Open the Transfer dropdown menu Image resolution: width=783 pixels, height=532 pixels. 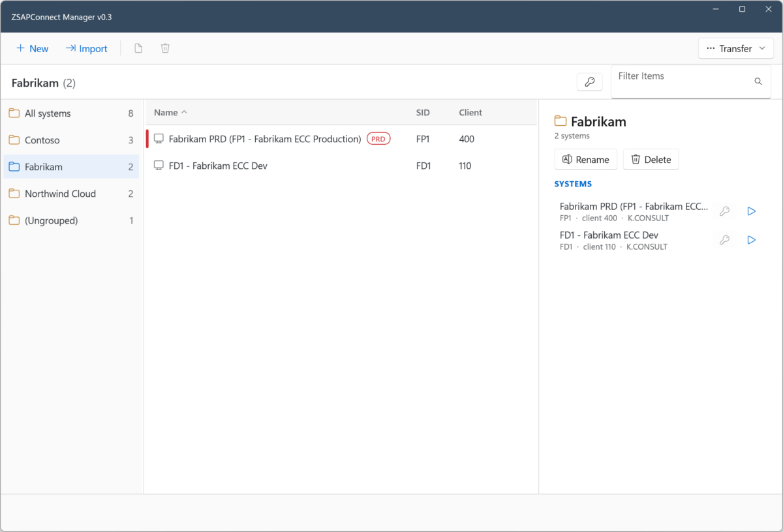(736, 48)
